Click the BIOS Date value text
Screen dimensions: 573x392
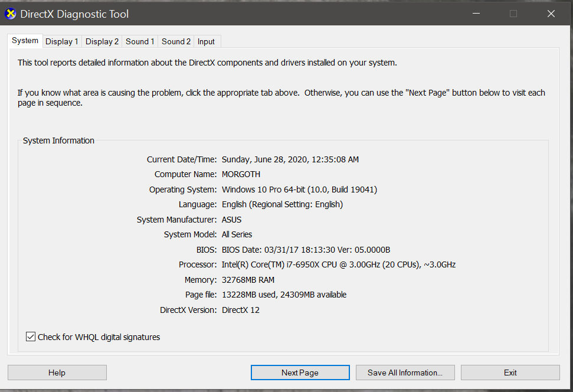[306, 250]
